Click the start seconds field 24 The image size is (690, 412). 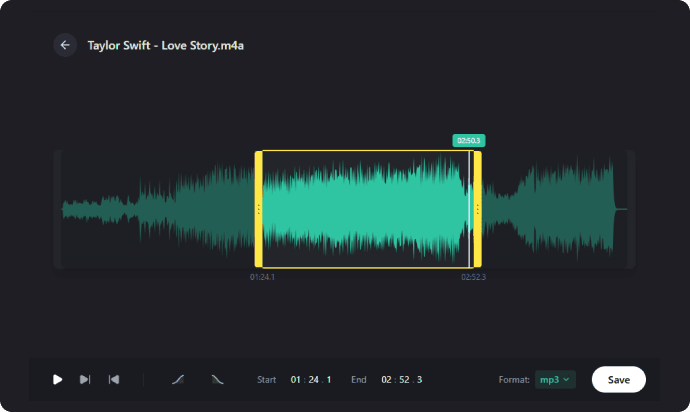click(x=313, y=379)
